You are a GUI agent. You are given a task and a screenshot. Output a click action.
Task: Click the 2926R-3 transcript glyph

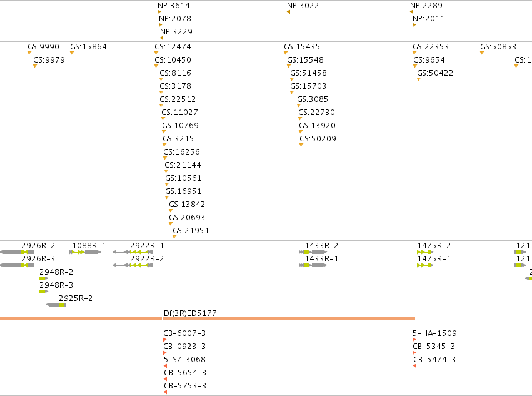pos(17,265)
